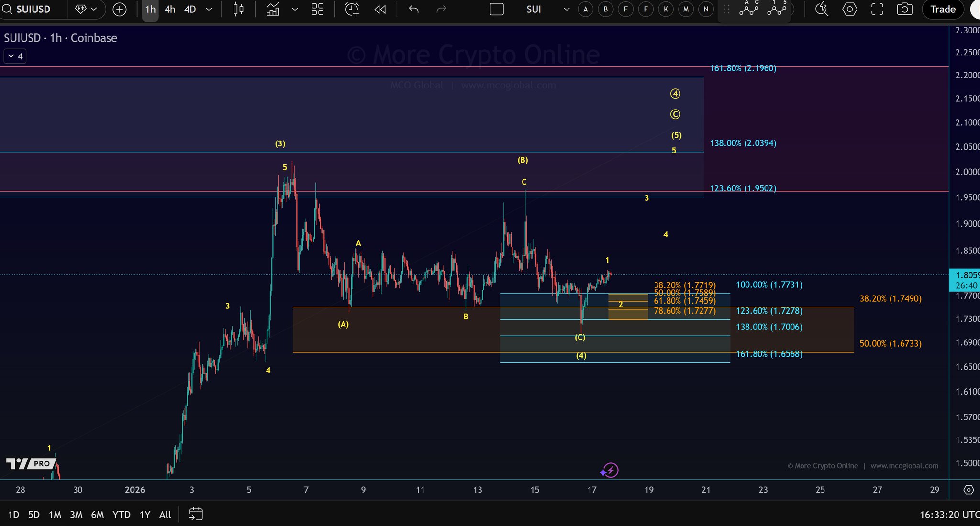This screenshot has height=526, width=980.
Task: Select the 4D timeframe
Action: pyautogui.click(x=190, y=9)
